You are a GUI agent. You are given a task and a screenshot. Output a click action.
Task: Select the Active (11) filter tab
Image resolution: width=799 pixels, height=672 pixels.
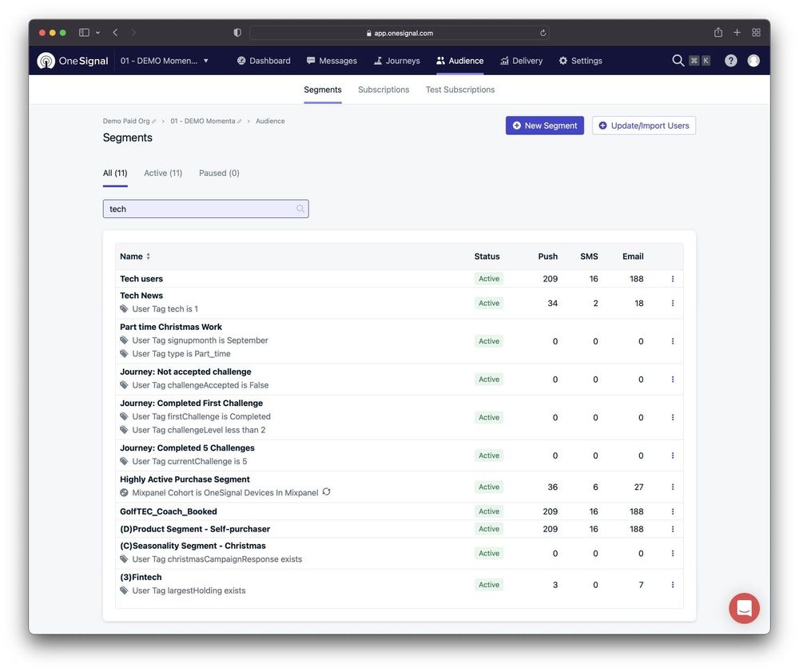coord(162,173)
